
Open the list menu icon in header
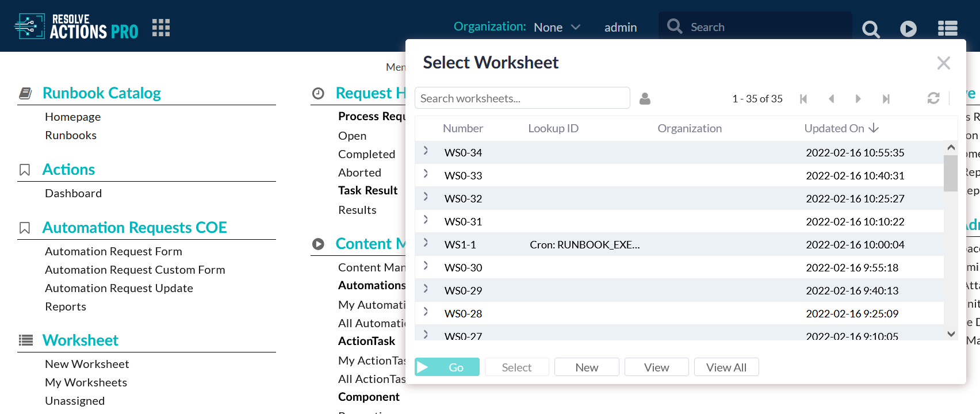click(x=947, y=29)
